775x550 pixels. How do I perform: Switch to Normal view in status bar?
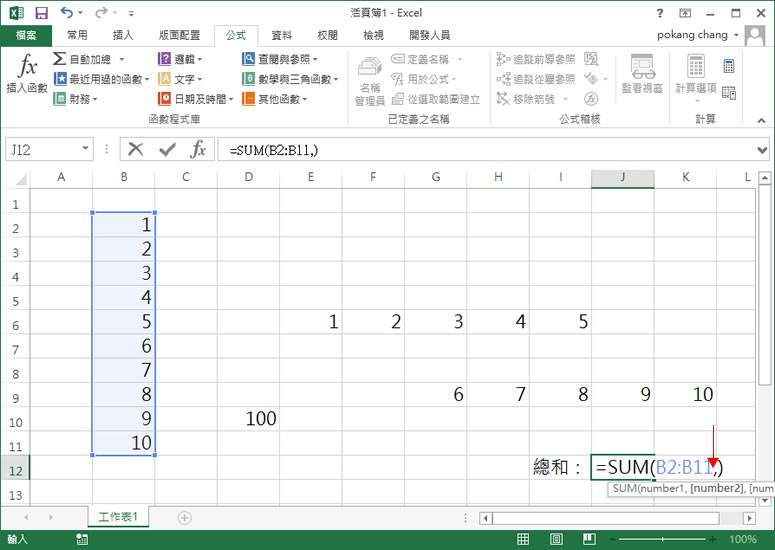(x=523, y=539)
